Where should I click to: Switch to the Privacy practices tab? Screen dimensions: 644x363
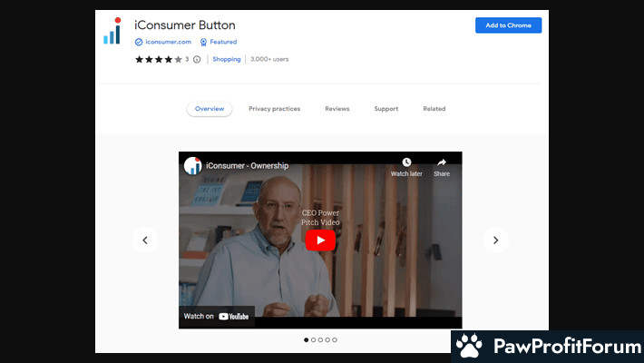274,109
